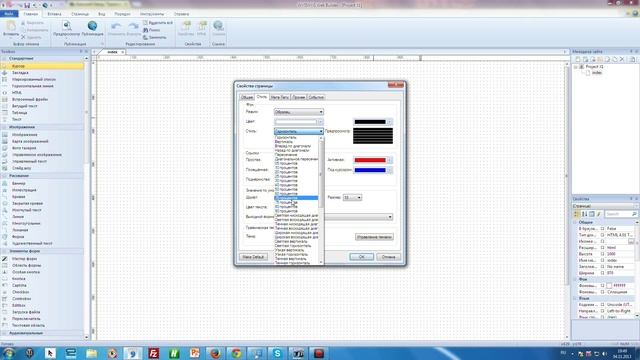This screenshot has height=360, width=640.
Task: Open red Активная link color picker
Action: coord(373,160)
